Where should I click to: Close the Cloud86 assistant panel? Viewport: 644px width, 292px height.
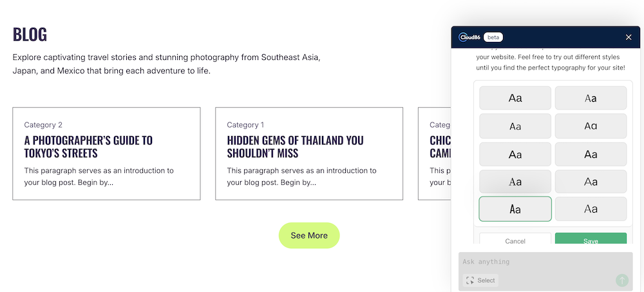click(629, 37)
